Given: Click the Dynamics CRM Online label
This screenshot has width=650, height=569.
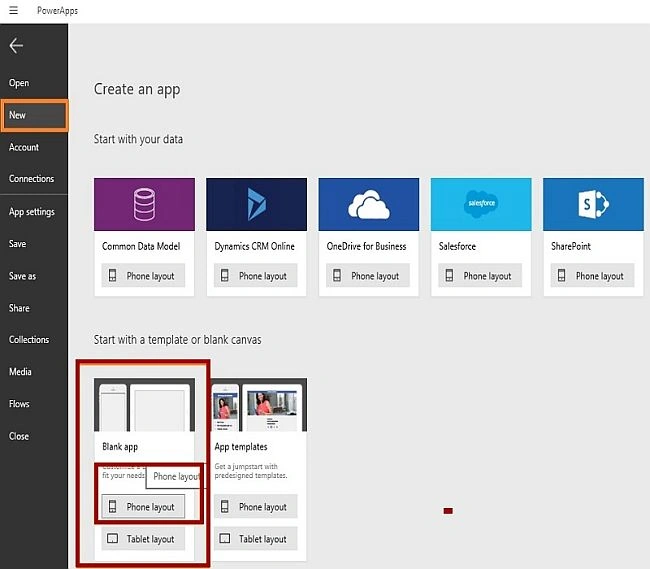Looking at the screenshot, I should point(255,246).
